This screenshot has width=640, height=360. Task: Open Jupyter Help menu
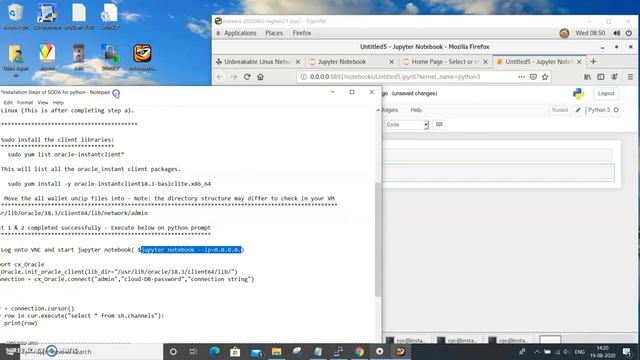[416, 110]
